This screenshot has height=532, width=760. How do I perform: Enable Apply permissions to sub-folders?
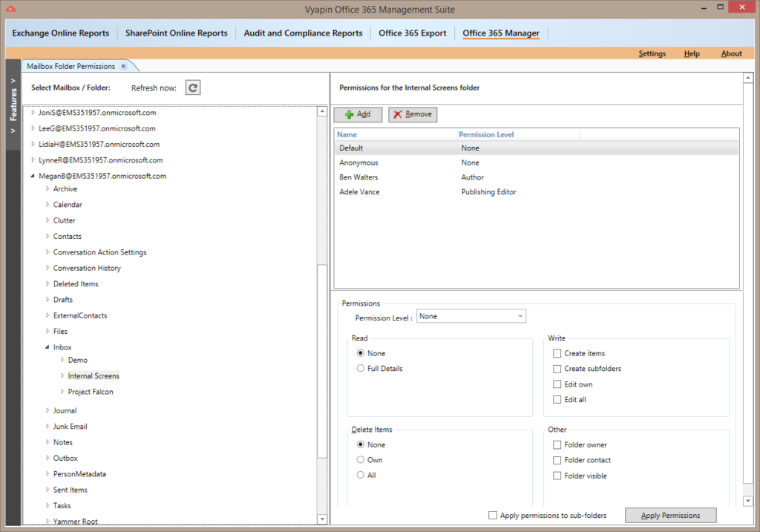tap(493, 515)
